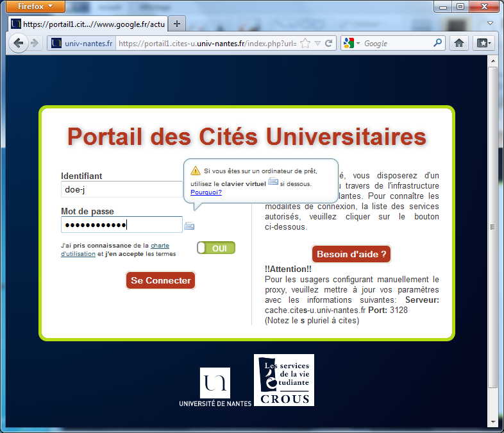The height and width of the screenshot is (433, 504).
Task: Toggle the OUI charter acceptance switch
Action: [216, 248]
